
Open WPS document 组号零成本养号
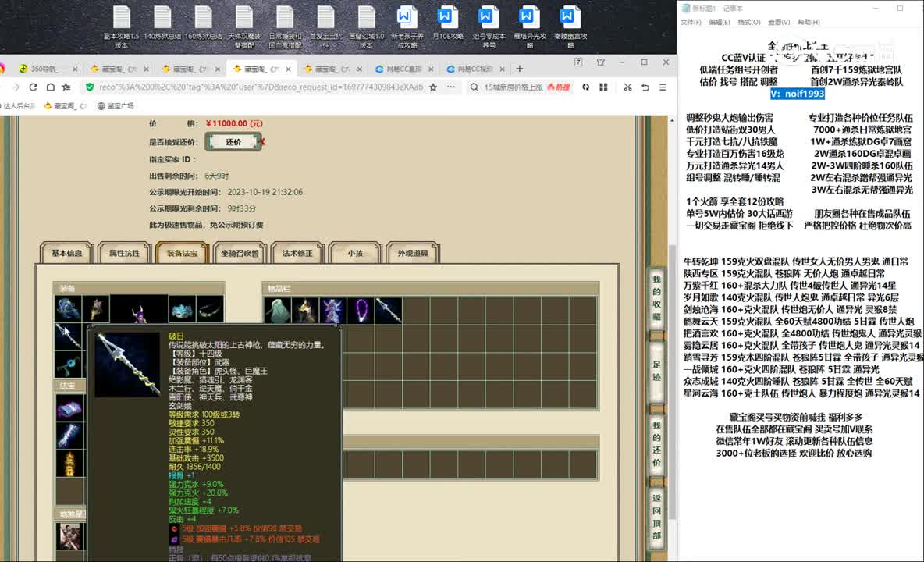489,27
